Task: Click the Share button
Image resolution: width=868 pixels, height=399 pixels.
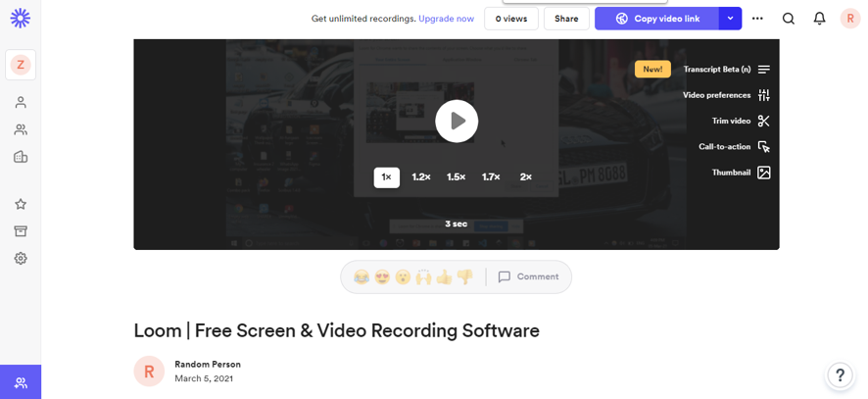Action: (566, 19)
